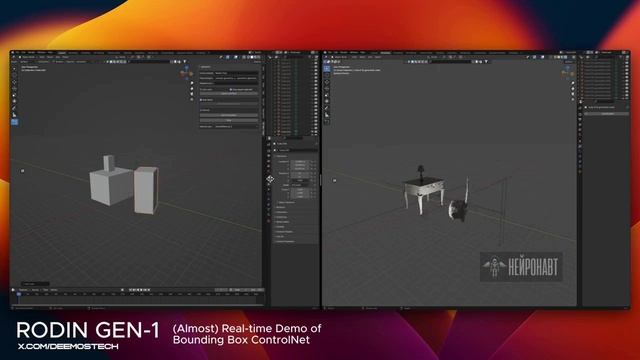Click zoom view icon in left viewport
Viewport: 640px width, 360px height.
pos(192,83)
